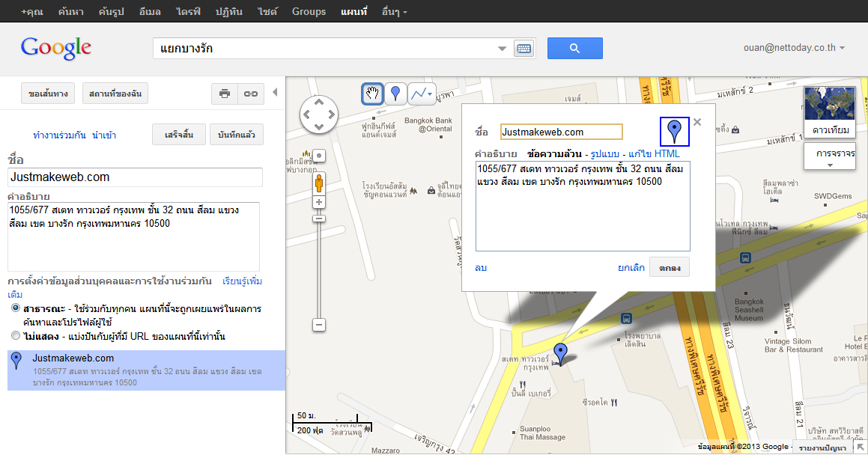
Task: Switch to satellite view thumbnail
Action: pos(830,111)
